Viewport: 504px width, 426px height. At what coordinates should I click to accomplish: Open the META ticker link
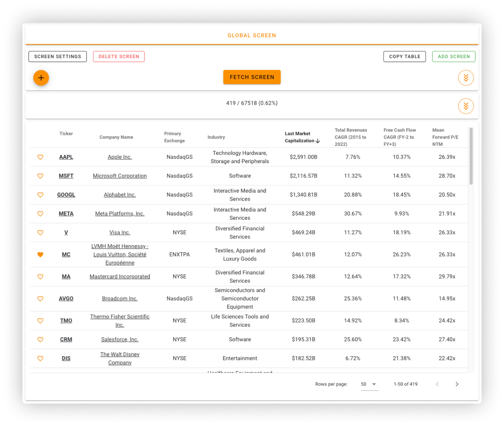click(x=66, y=214)
